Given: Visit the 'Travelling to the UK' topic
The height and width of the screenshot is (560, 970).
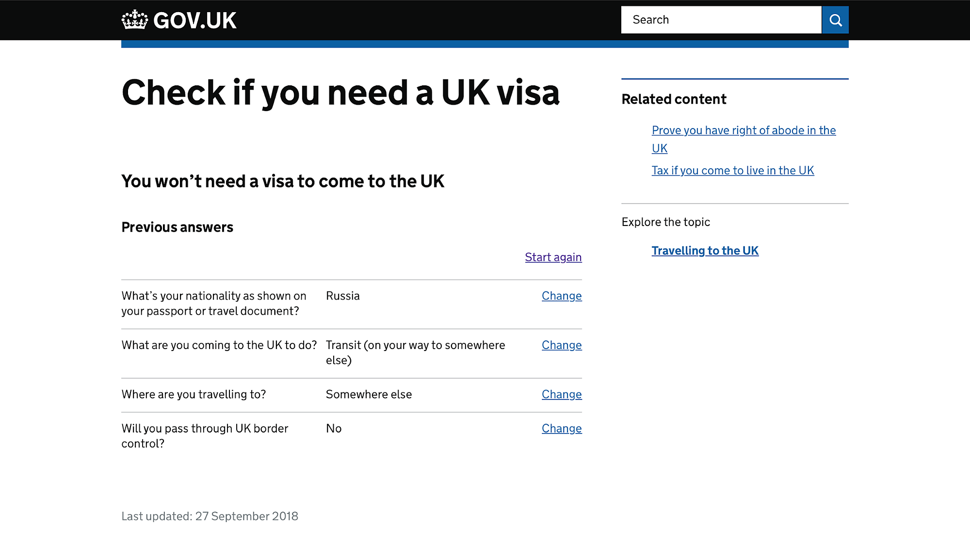Looking at the screenshot, I should [705, 251].
